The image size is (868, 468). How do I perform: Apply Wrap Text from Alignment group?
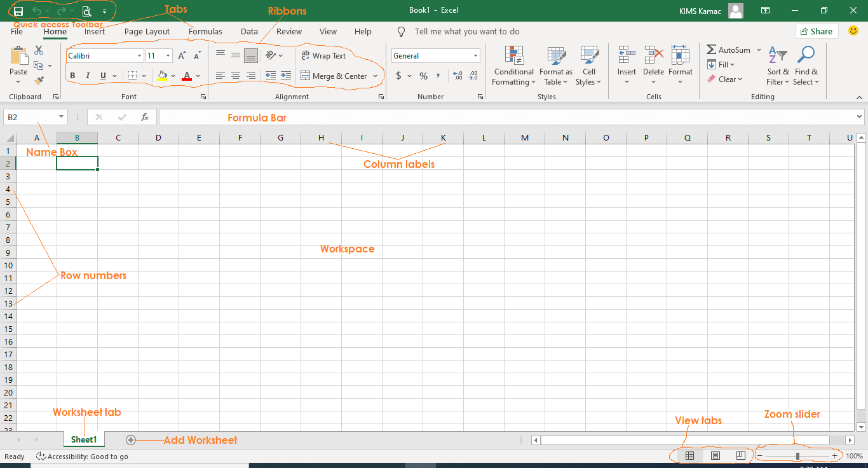pyautogui.click(x=323, y=56)
